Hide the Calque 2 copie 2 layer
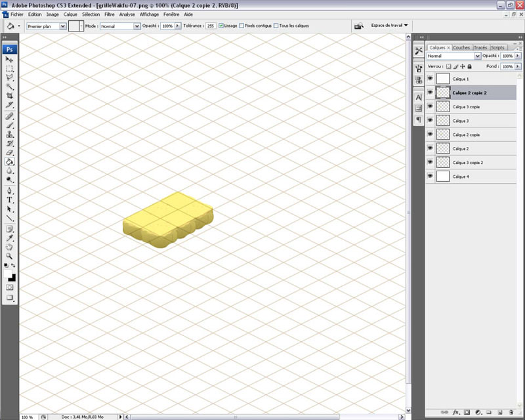525x420 pixels. click(430, 93)
